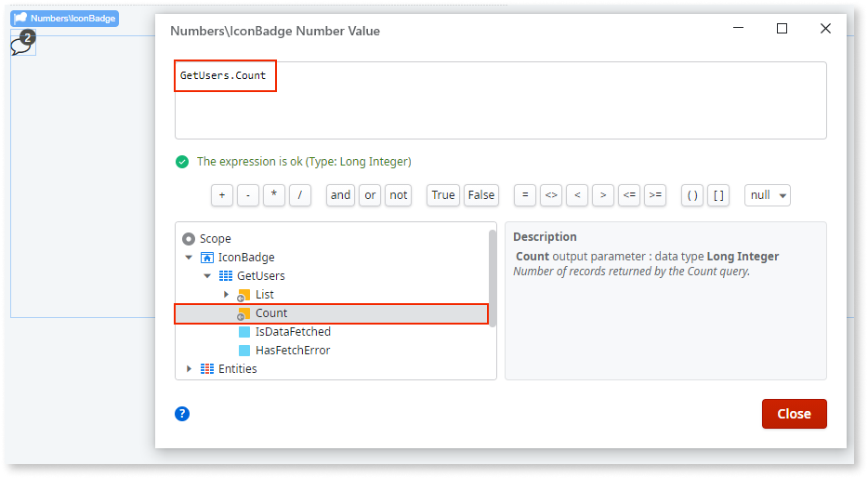Select the Scope radio icon

click(189, 239)
